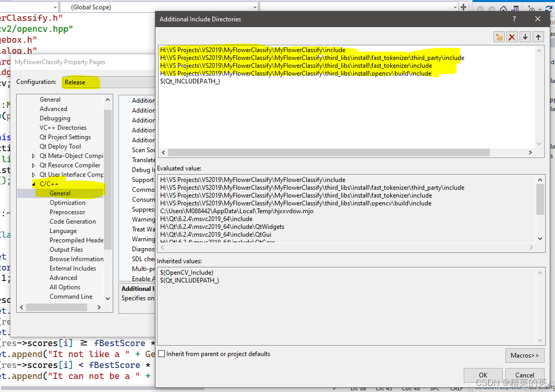Move the highlighted include path up
555x392 pixels.
(x=539, y=37)
